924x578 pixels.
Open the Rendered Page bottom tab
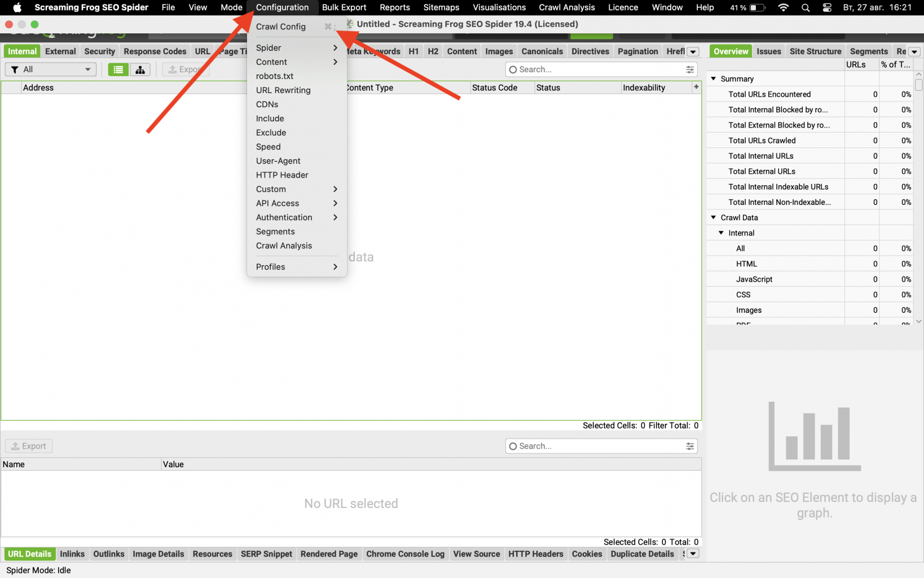pyautogui.click(x=329, y=554)
